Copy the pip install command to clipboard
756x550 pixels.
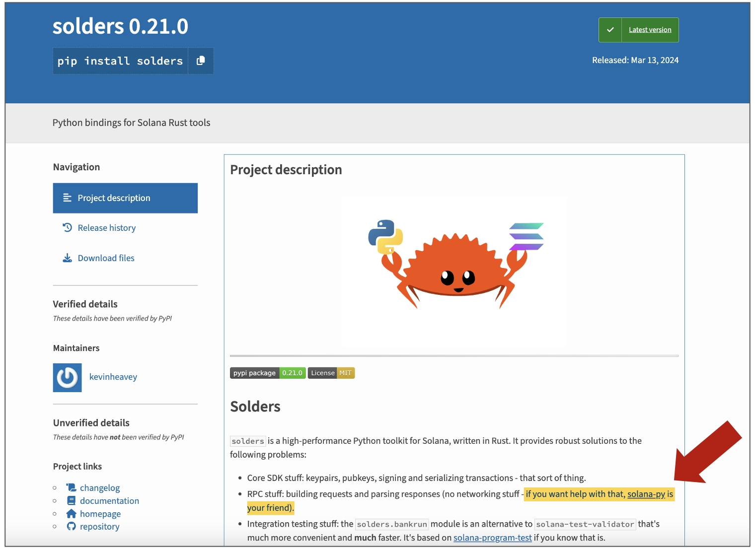201,61
